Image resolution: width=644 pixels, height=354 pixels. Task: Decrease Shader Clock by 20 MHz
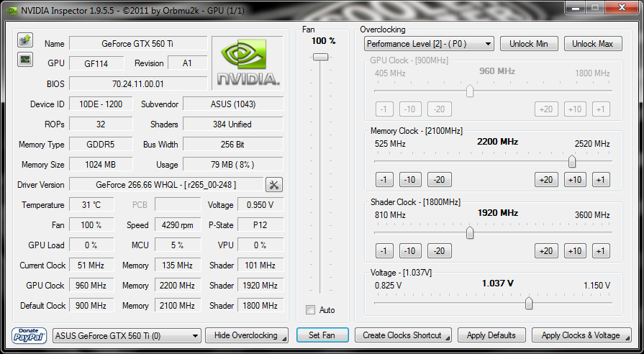[440, 250]
